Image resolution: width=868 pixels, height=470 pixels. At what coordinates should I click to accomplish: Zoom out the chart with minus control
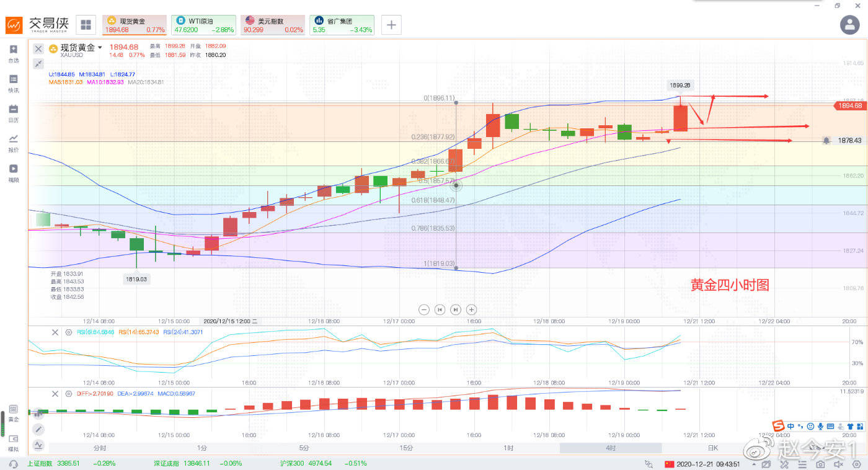424,309
